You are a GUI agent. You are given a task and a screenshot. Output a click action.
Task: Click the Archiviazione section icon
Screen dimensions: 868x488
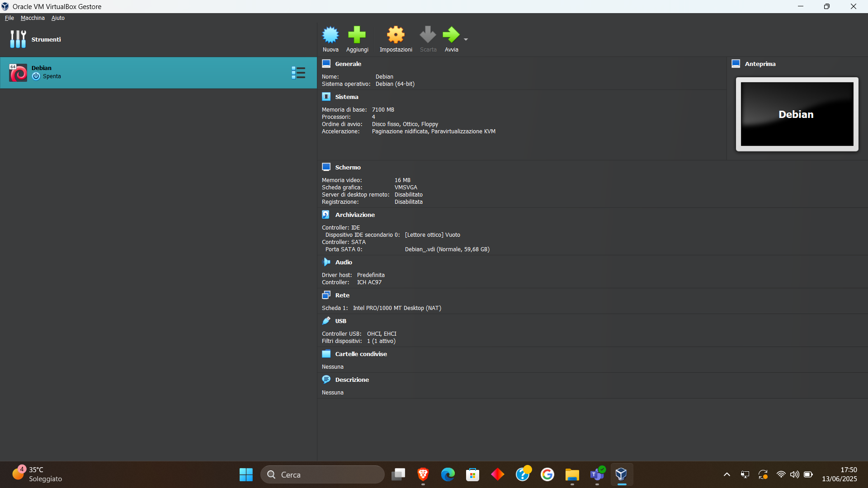(326, 215)
